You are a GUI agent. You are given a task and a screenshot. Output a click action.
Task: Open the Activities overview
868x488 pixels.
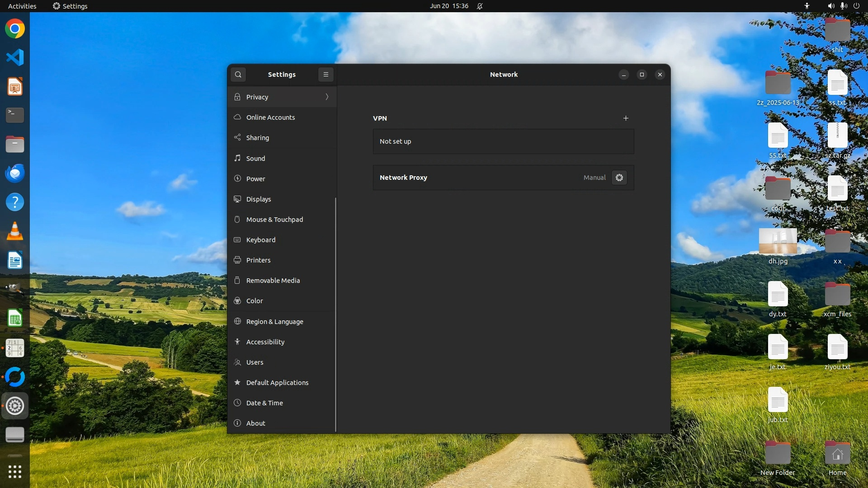point(22,6)
